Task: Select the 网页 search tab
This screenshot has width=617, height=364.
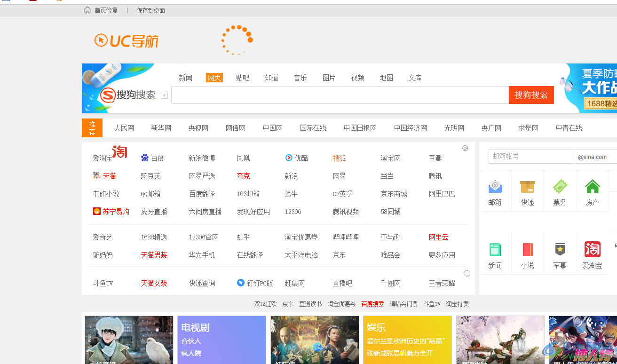Action: [214, 78]
